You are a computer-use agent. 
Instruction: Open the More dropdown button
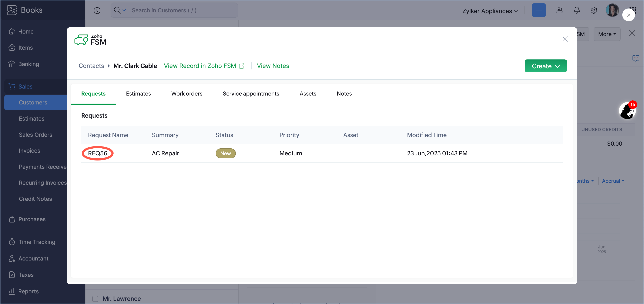tap(607, 34)
